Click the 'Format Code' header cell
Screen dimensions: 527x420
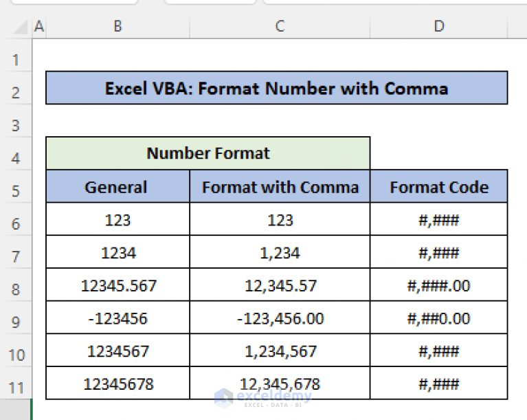[438, 186]
